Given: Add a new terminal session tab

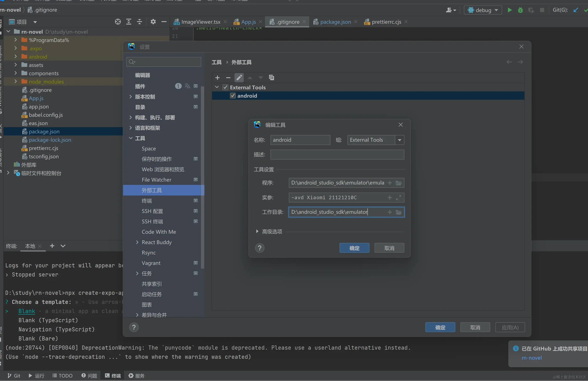Looking at the screenshot, I should (x=52, y=246).
